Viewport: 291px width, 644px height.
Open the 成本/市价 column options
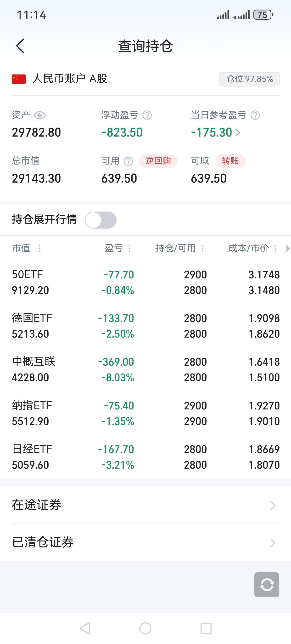[x=275, y=248]
